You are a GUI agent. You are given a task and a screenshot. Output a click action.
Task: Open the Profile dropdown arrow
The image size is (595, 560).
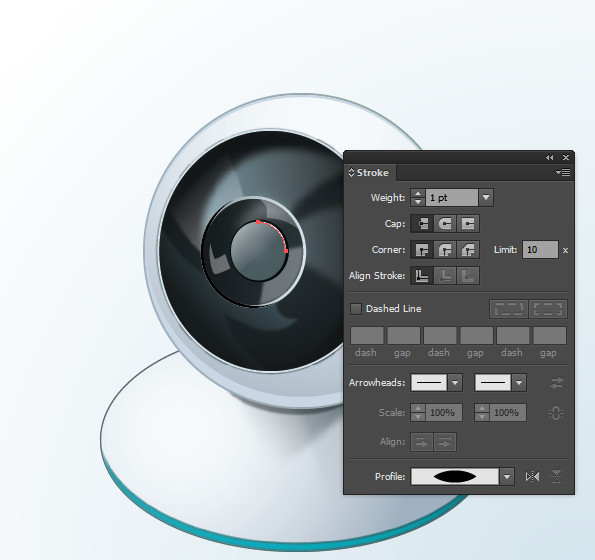507,477
